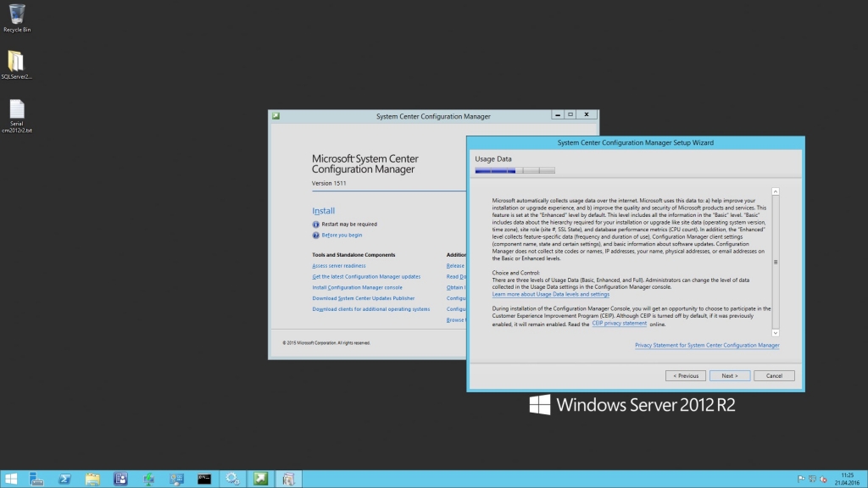Screen dimensions: 868x488
Task: Go back with the Previous button
Action: click(x=687, y=375)
